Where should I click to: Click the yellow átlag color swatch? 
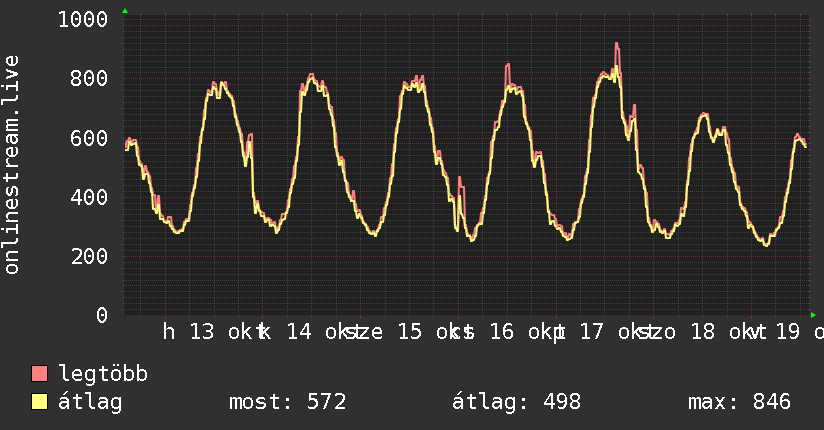39,402
